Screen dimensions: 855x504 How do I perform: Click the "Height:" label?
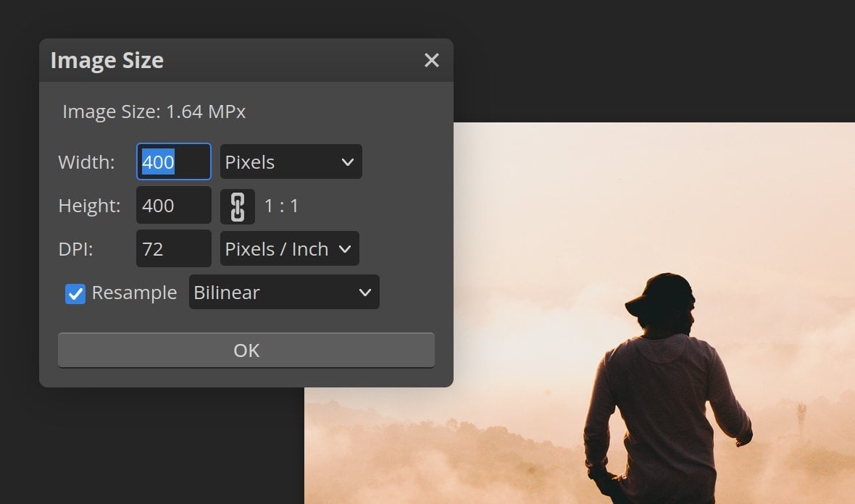(x=89, y=206)
